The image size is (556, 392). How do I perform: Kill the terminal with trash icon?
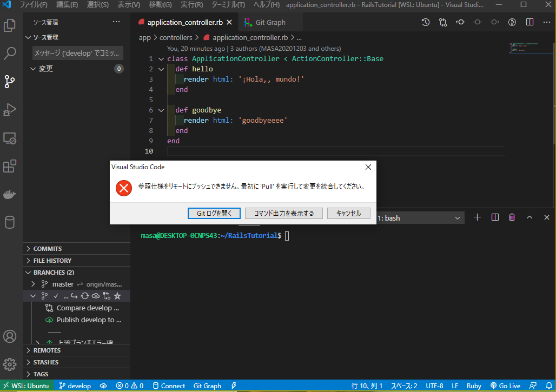coord(512,217)
